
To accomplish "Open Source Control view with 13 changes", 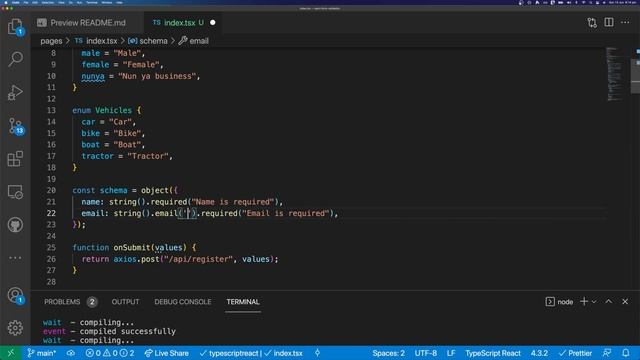I will 16,126.
